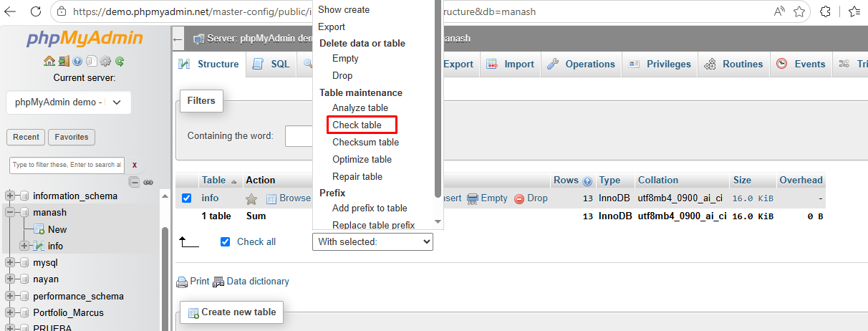This screenshot has height=331, width=868.
Task: Click the Filters button
Action: (x=201, y=100)
